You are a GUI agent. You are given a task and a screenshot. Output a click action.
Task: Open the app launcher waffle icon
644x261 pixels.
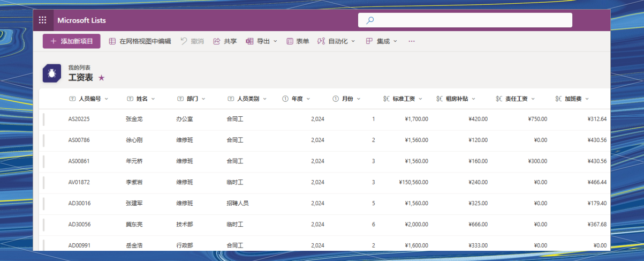pyautogui.click(x=43, y=20)
